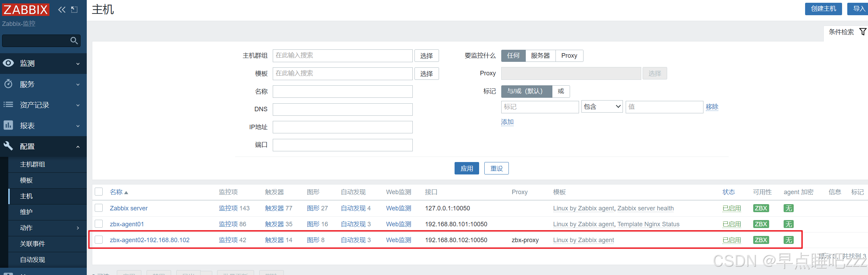The height and width of the screenshot is (275, 868).
Task: Check the Zabbix server row checkbox
Action: click(x=99, y=208)
